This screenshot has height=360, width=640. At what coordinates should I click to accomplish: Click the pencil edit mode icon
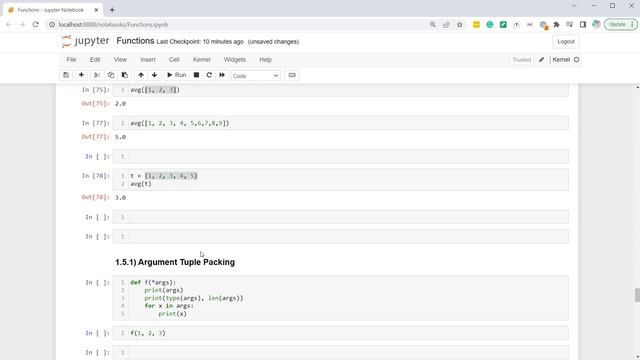[x=541, y=60]
